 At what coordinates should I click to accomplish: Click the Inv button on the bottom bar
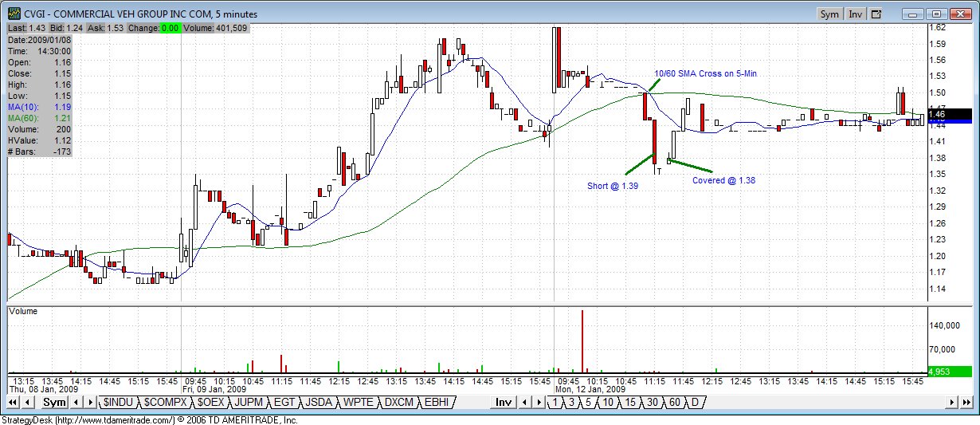point(504,402)
